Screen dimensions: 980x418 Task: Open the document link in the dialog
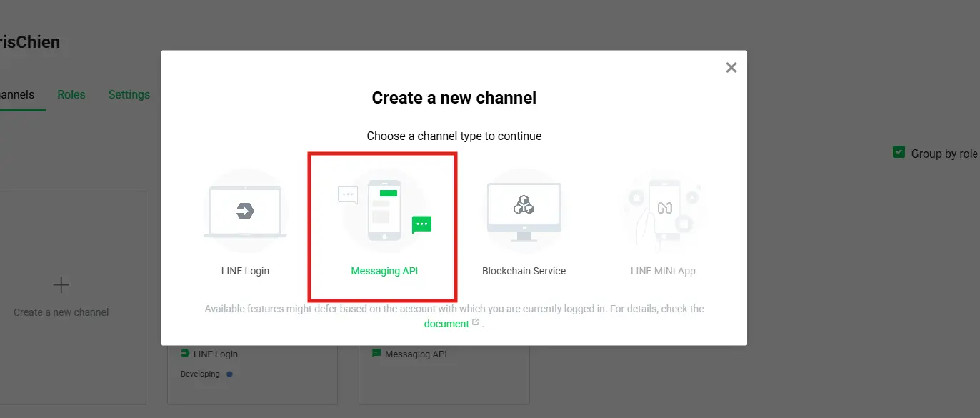(x=446, y=324)
